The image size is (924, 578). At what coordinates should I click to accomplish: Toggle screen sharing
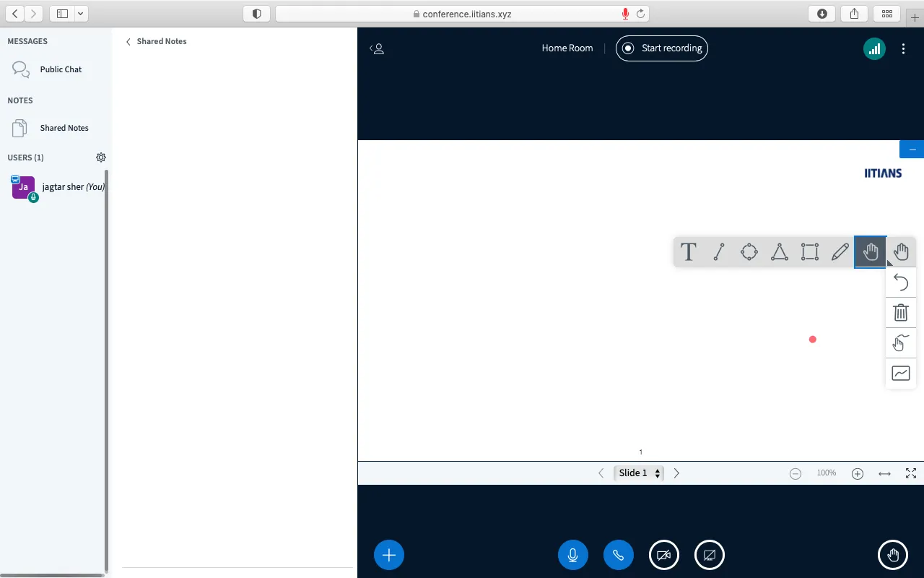pos(710,555)
